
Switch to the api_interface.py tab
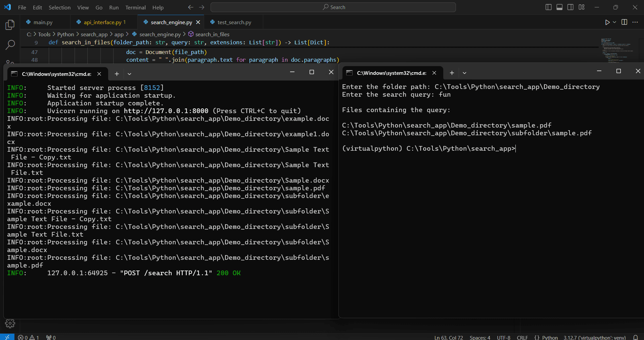tap(104, 22)
